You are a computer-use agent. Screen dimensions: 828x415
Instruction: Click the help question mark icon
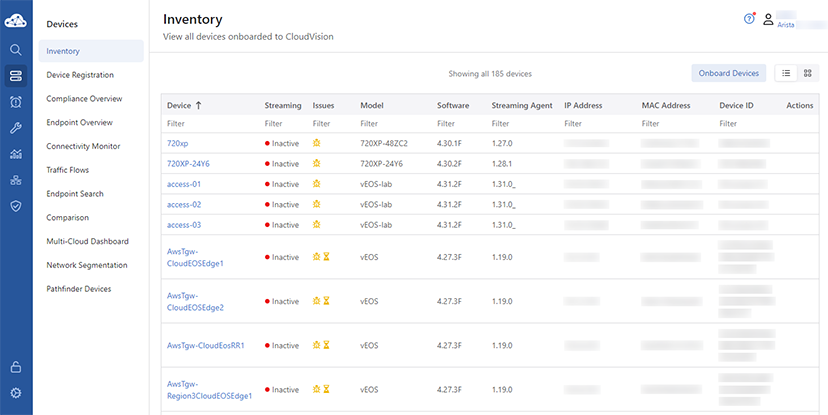(749, 19)
